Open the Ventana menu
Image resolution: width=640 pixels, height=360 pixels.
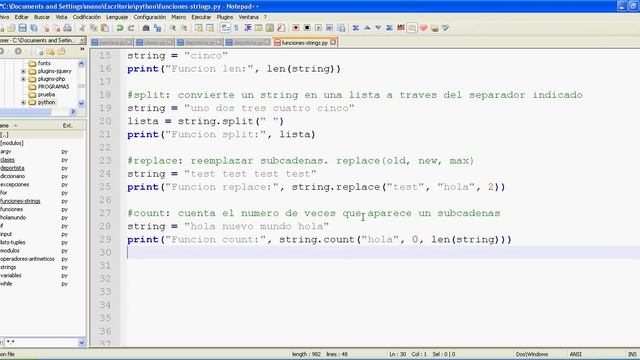coord(249,17)
